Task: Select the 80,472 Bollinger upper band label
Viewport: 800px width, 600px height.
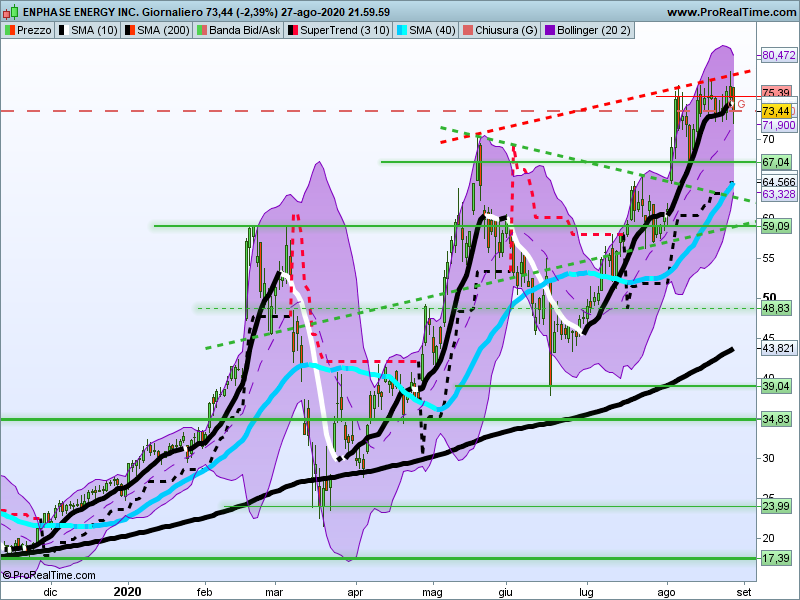Action: pos(779,55)
